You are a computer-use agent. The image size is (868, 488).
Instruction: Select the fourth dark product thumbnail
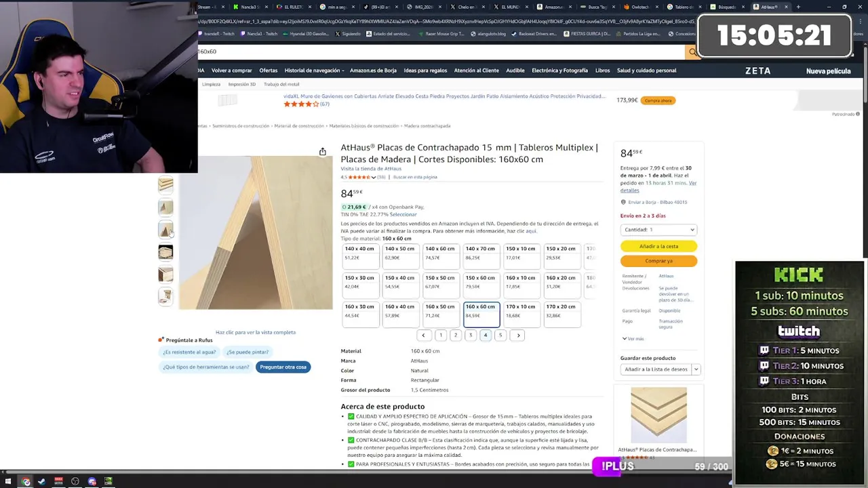(x=165, y=252)
